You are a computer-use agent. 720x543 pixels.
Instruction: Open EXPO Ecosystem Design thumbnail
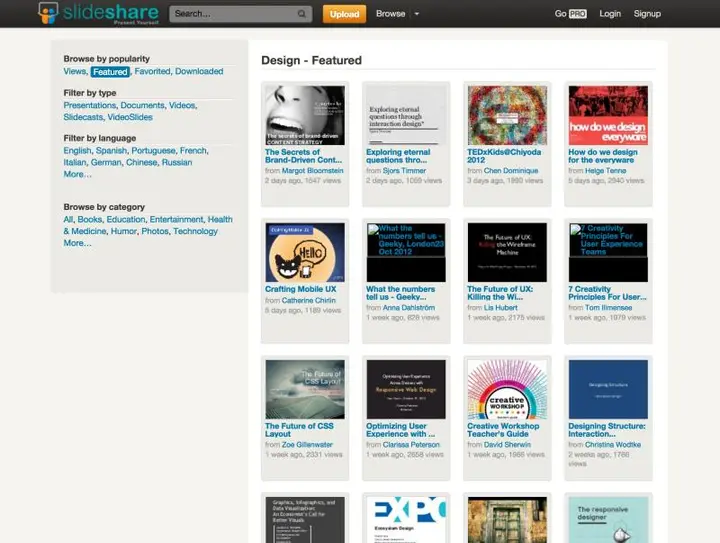(x=406, y=520)
